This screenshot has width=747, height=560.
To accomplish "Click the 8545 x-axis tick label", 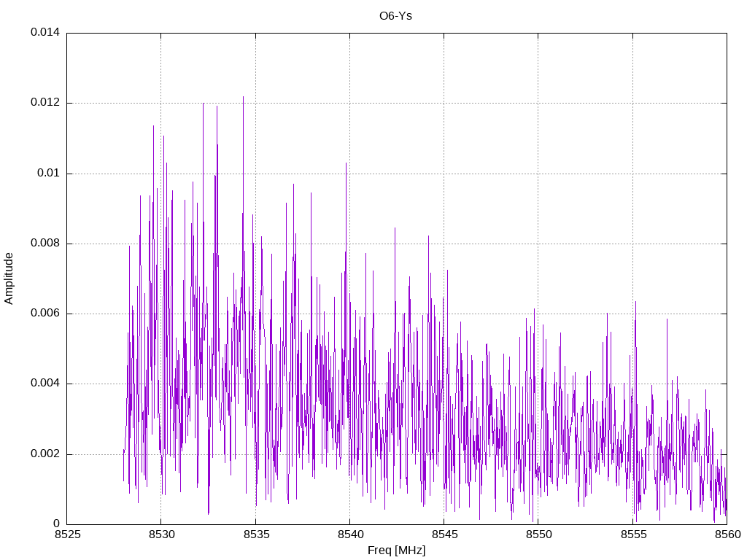I will click(444, 534).
